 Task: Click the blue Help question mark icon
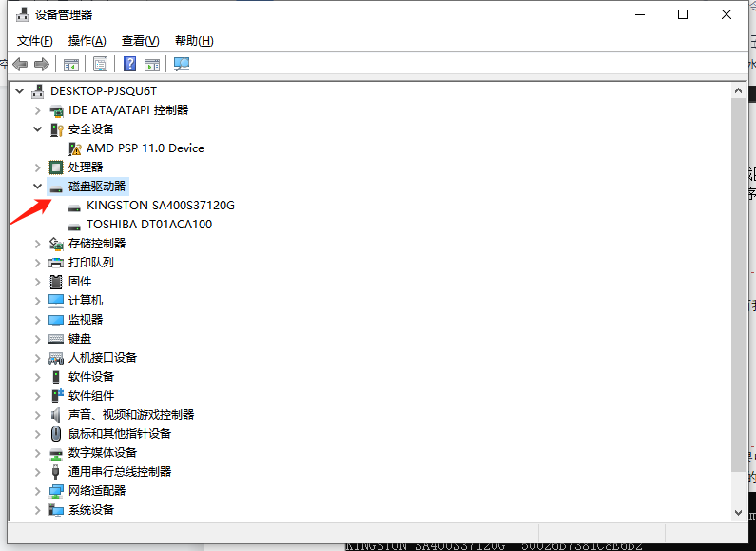tap(130, 64)
